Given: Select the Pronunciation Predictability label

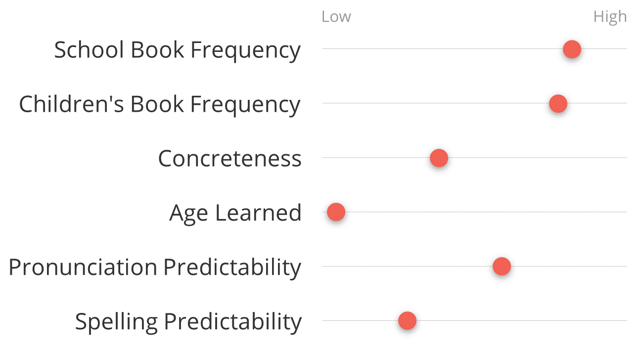Looking at the screenshot, I should (155, 267).
